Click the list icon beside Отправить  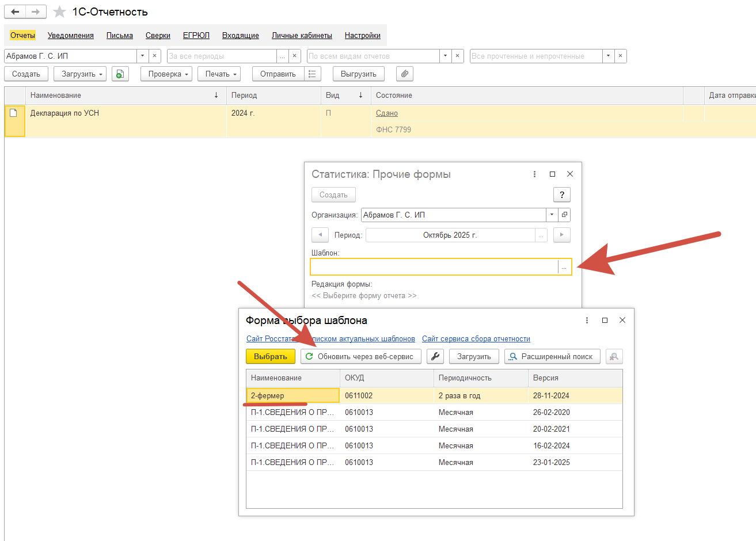coord(312,74)
